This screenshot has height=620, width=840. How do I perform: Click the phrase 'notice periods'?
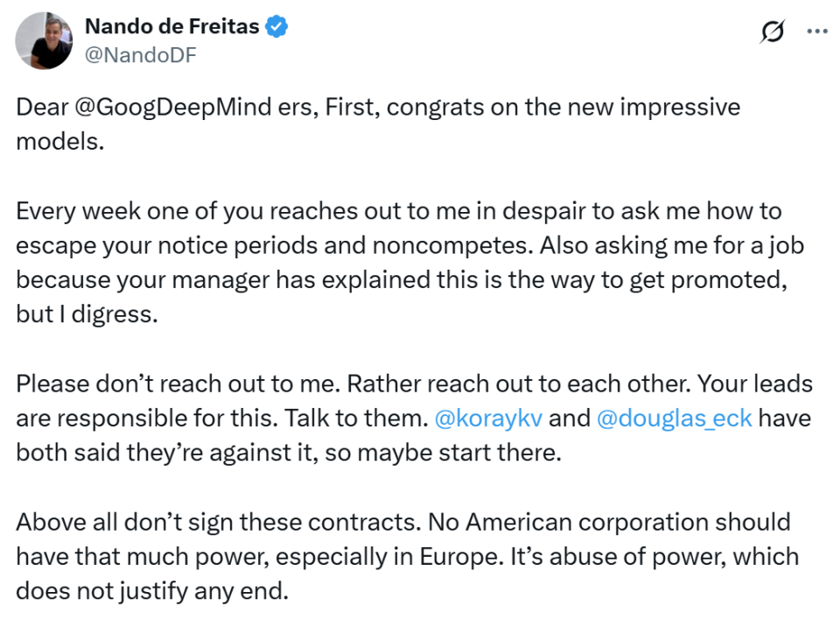[x=238, y=246]
